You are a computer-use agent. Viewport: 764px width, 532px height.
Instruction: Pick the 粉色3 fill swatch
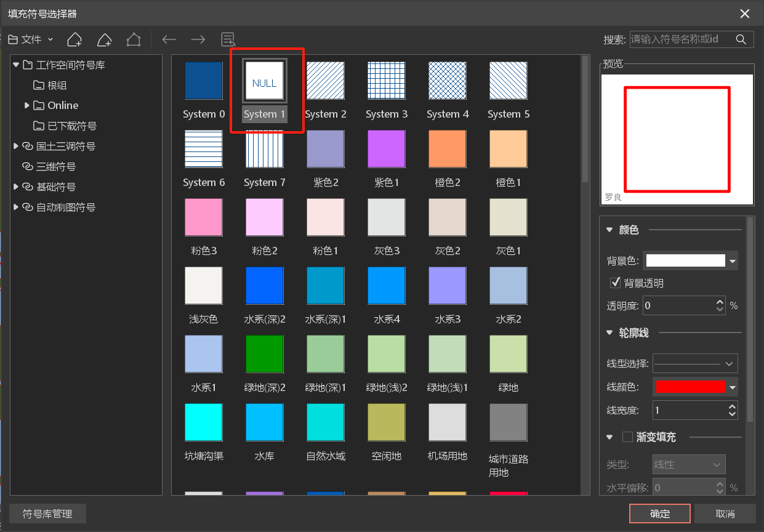coord(204,217)
